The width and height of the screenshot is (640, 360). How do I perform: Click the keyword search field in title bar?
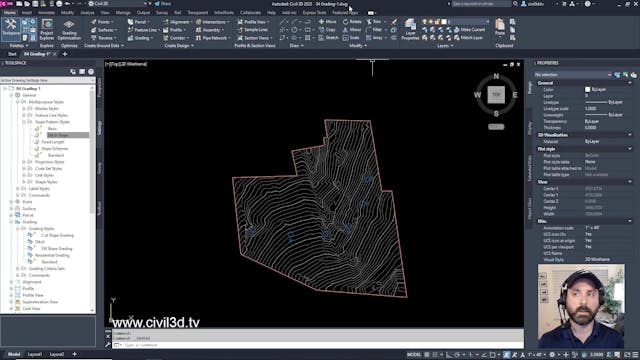click(x=481, y=4)
